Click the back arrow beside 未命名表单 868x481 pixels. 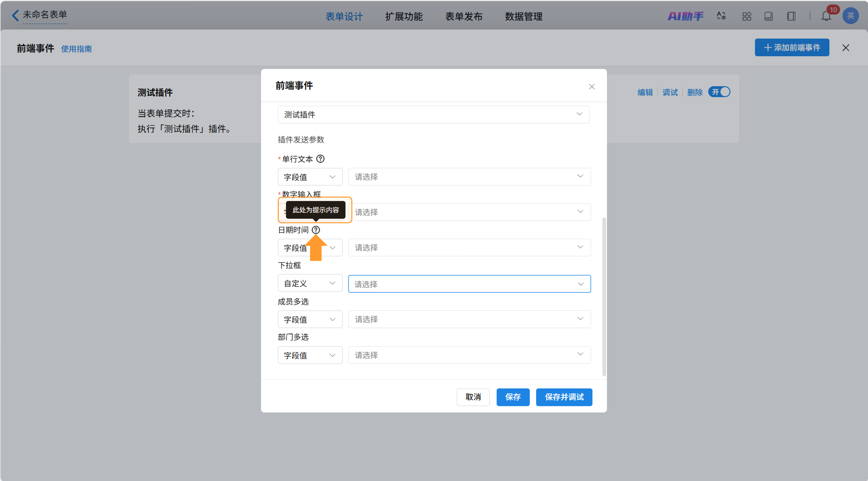(x=15, y=15)
